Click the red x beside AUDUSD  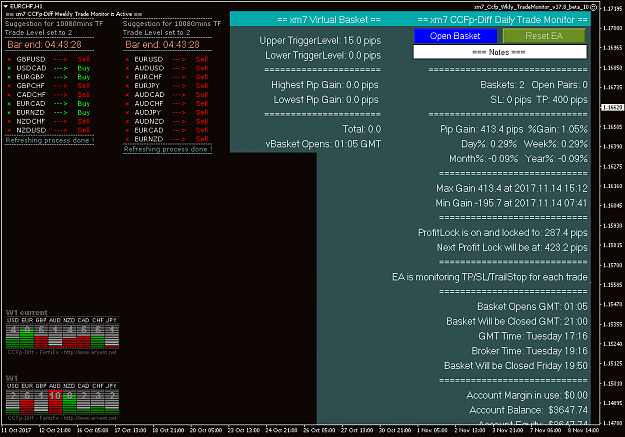pos(127,68)
